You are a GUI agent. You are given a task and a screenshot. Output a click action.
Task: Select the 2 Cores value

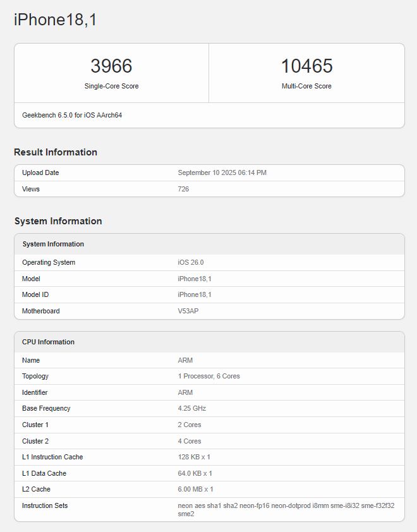coord(190,425)
